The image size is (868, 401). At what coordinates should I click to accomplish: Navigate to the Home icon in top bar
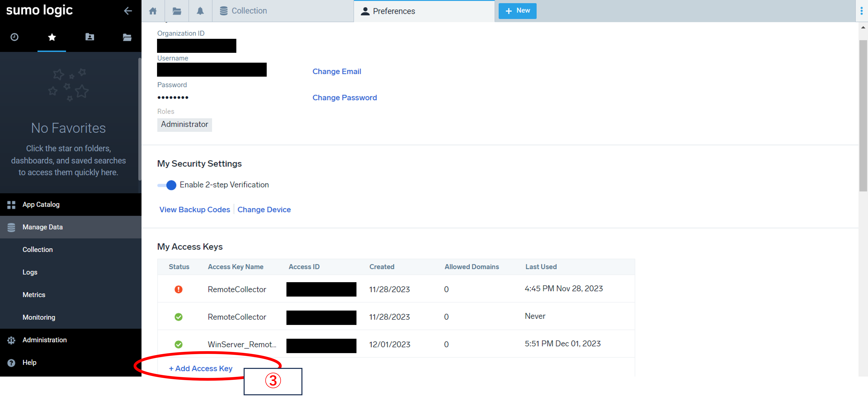[153, 10]
